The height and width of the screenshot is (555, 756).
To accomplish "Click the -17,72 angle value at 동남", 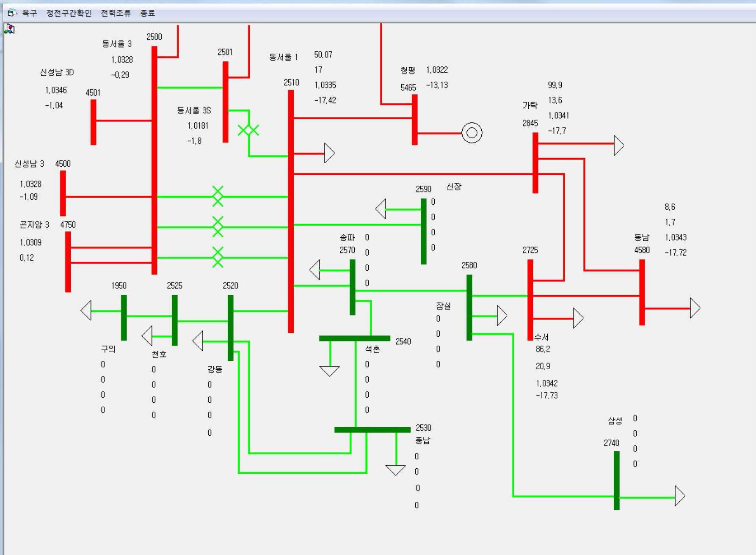I will [x=676, y=253].
